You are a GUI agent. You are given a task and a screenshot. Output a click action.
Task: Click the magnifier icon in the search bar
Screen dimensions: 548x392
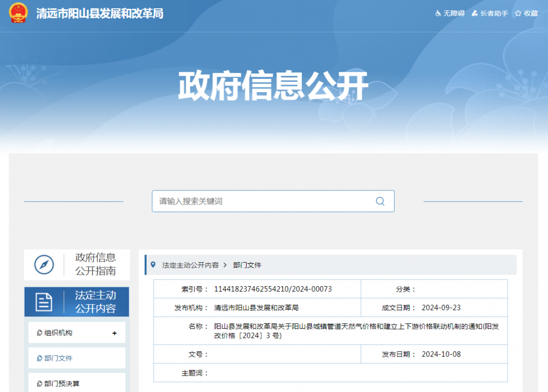coord(380,201)
